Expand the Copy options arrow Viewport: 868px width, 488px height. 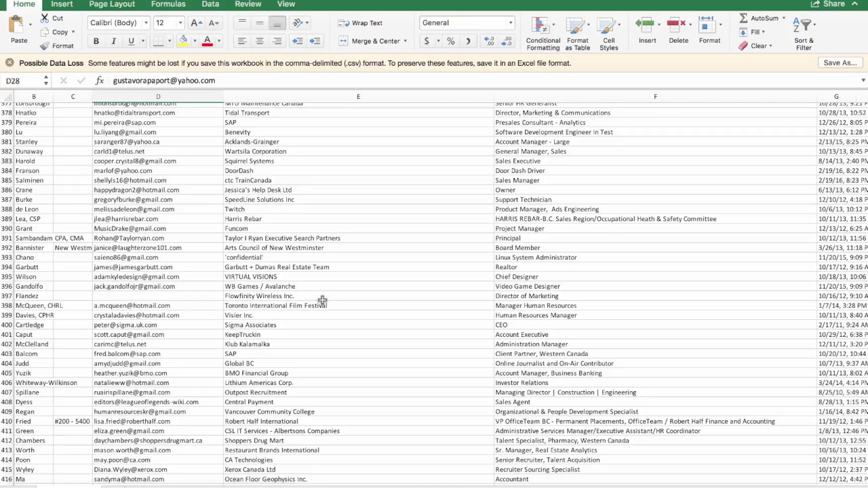[x=74, y=32]
